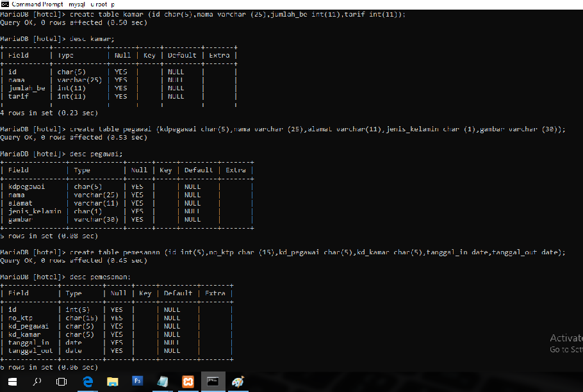Select 'Query OK' line with 0.50 sec
583x392 pixels.
[x=74, y=22]
